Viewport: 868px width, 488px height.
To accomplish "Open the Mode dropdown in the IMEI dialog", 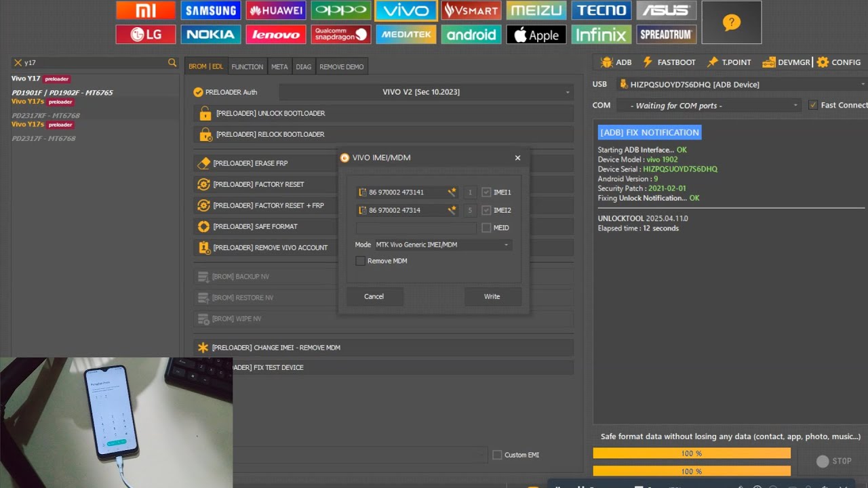I will click(443, 245).
